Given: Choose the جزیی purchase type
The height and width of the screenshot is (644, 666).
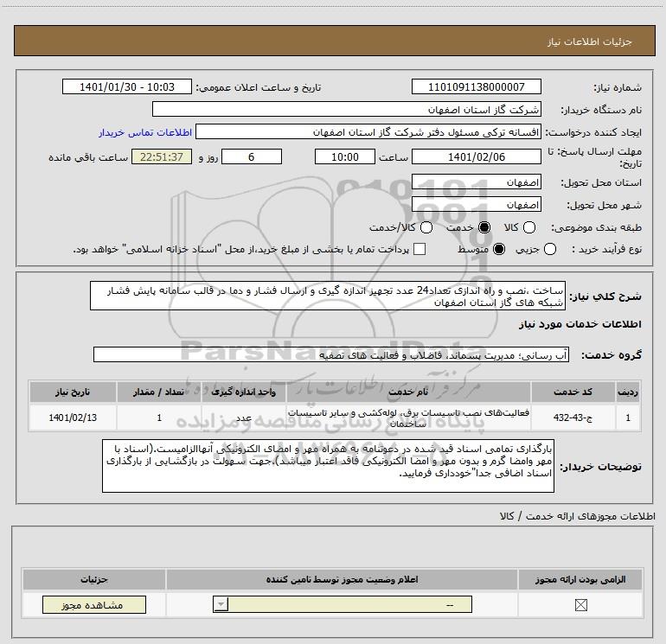Looking at the screenshot, I should point(549,249).
